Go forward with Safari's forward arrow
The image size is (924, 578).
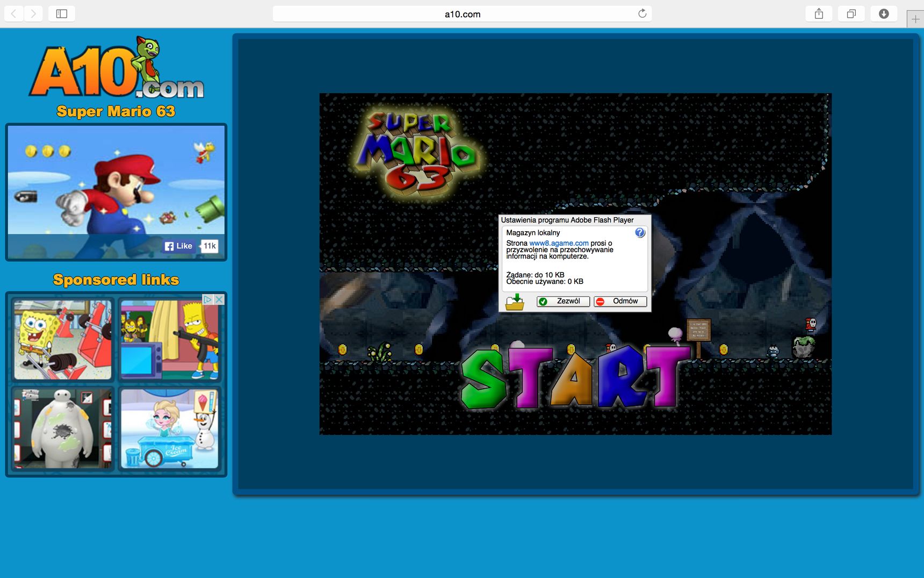tap(33, 13)
